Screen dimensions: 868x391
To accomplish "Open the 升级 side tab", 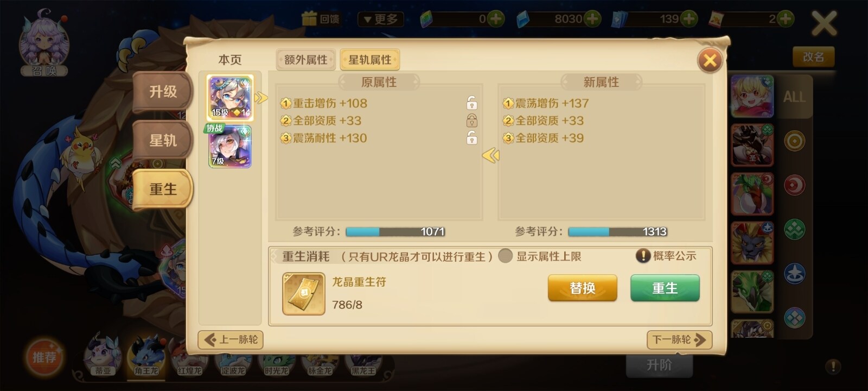I will [163, 92].
